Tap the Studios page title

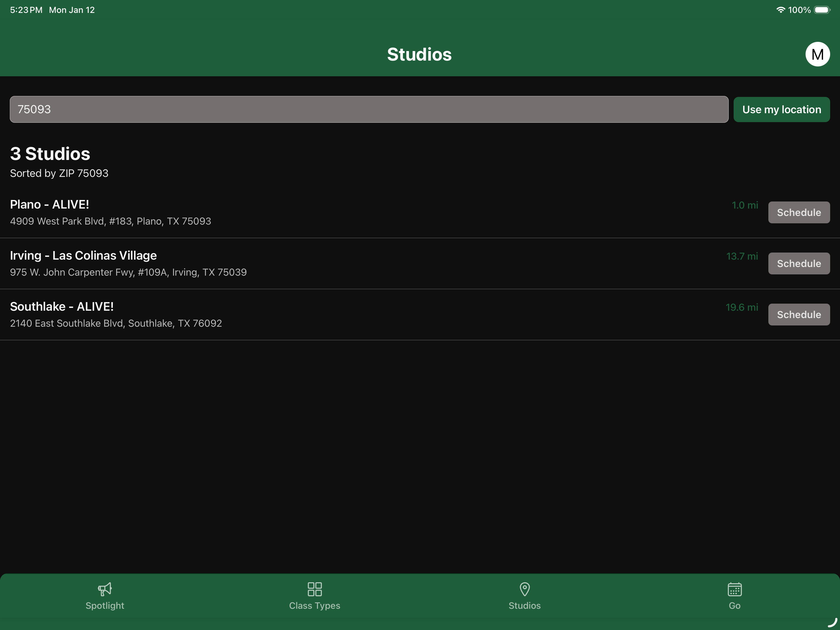[419, 54]
